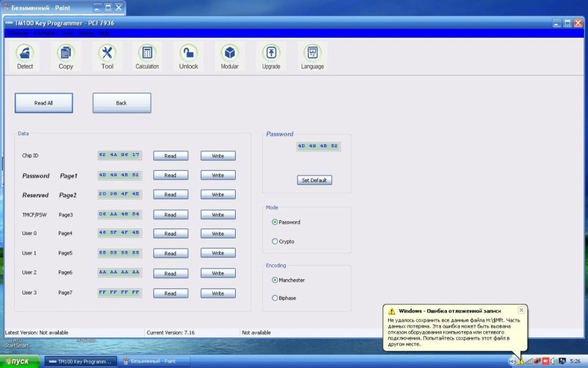The image size is (588, 368).
Task: Click the volume speaker tray icon
Action: 554,362
